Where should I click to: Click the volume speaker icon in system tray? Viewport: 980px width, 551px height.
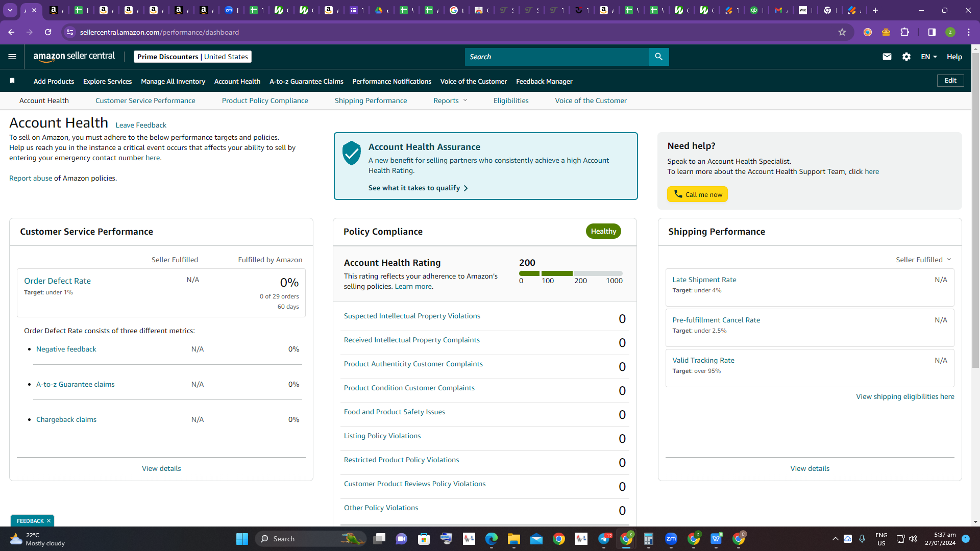pyautogui.click(x=913, y=539)
